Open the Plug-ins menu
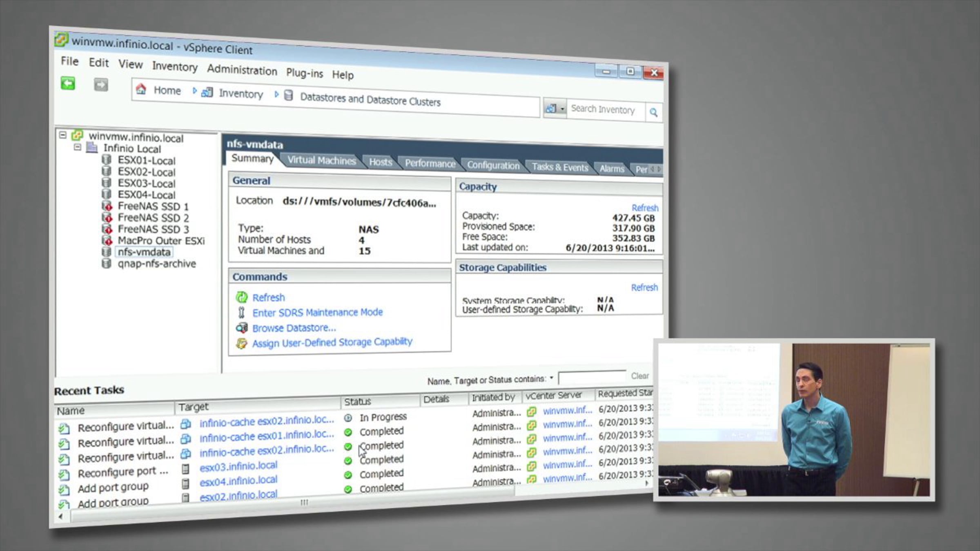The image size is (980, 551). tap(305, 73)
